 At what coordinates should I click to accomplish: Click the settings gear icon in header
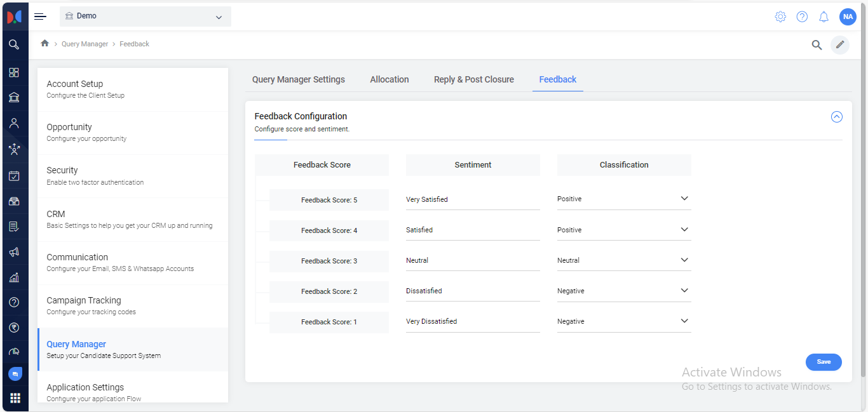pos(780,17)
